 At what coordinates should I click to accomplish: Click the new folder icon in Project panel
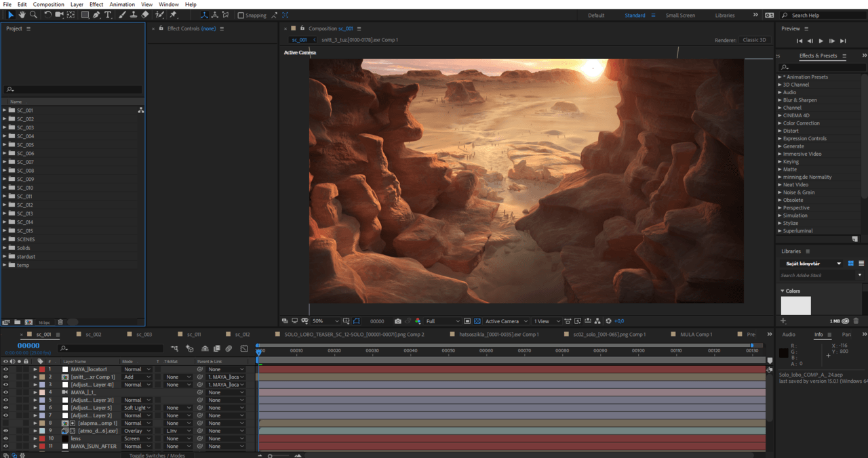pyautogui.click(x=18, y=322)
